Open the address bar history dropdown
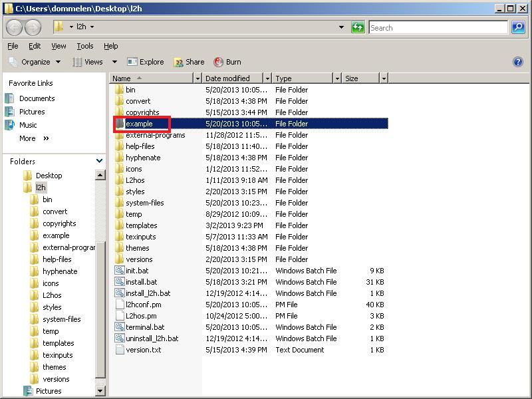 [x=341, y=27]
